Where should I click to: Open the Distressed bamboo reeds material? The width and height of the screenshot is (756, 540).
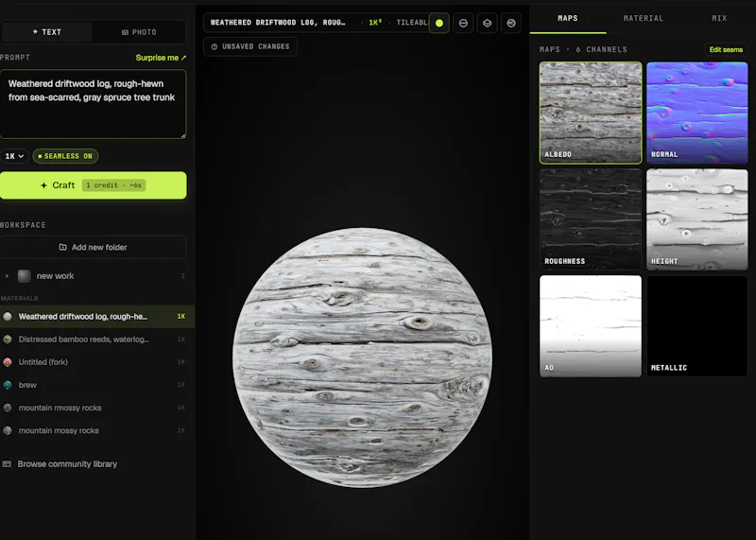click(x=96, y=340)
